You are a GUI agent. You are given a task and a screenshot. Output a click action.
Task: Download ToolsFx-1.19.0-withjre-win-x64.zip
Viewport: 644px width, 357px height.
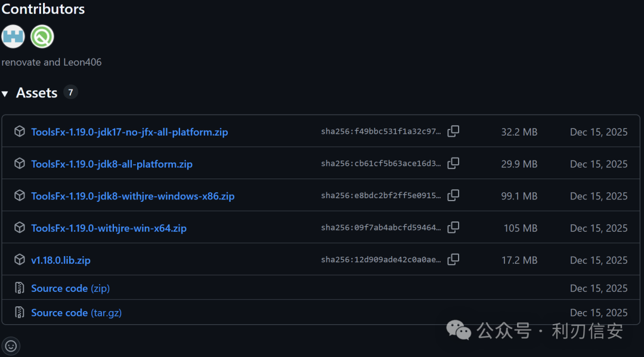point(109,228)
